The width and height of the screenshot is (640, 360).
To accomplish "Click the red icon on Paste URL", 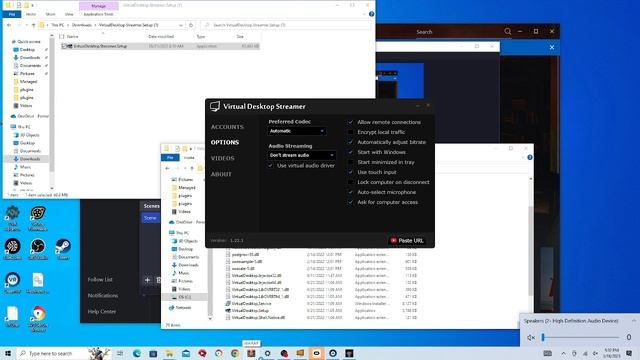I will [393, 240].
